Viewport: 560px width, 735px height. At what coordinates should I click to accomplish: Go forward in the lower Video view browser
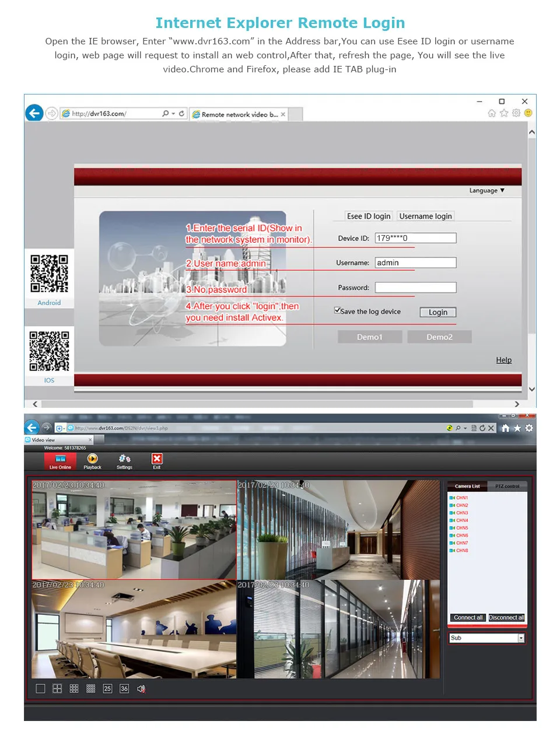[47, 428]
